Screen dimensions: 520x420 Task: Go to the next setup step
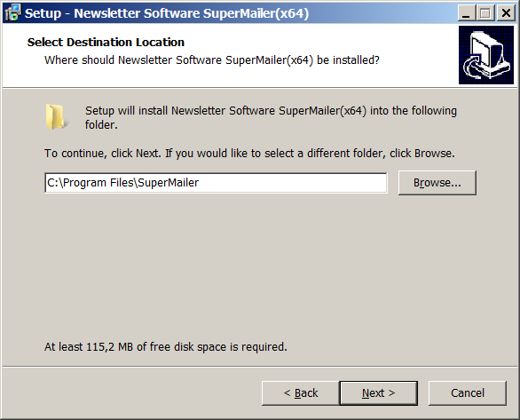[x=378, y=393]
